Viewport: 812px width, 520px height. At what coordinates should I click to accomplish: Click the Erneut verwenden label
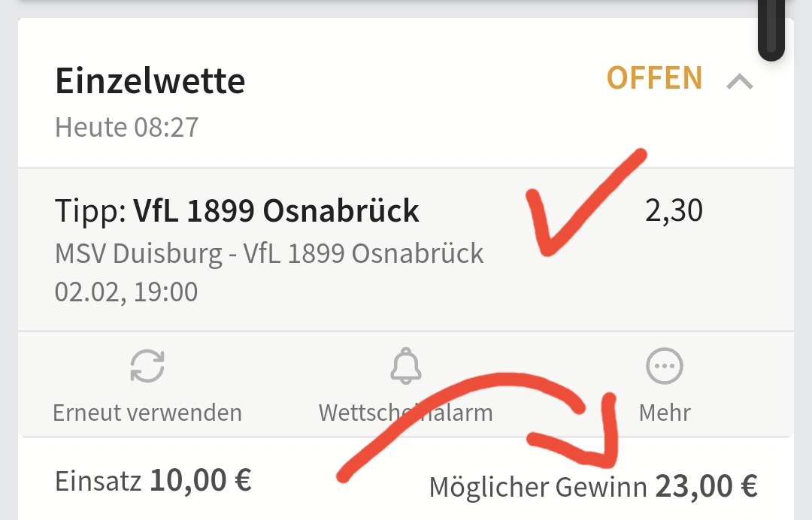tap(147, 413)
